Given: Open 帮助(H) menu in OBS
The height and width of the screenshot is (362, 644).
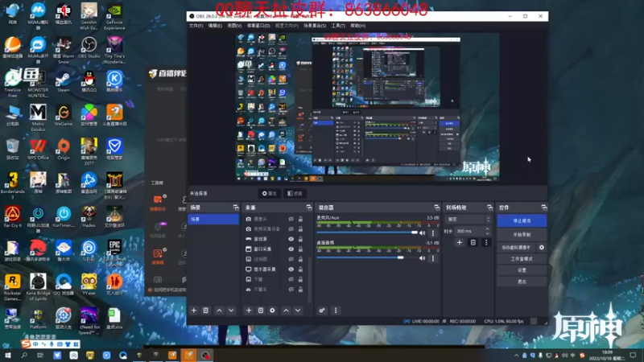Looking at the screenshot, I should (357, 26).
